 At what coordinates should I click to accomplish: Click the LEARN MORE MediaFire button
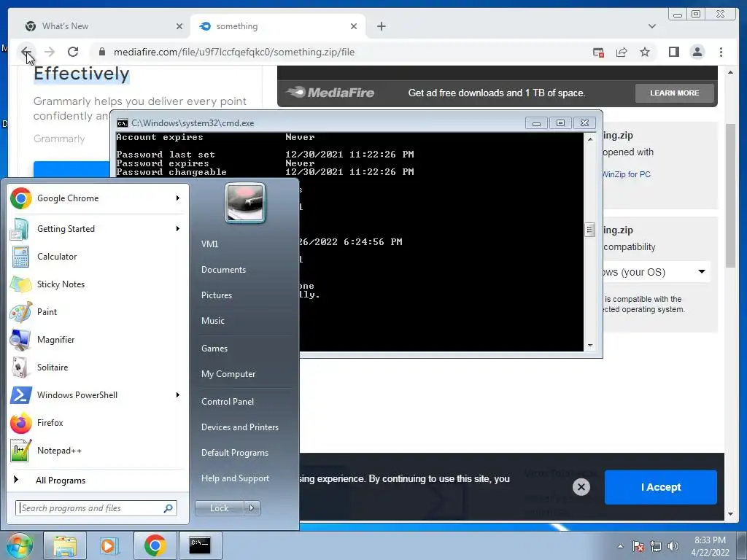pos(674,93)
